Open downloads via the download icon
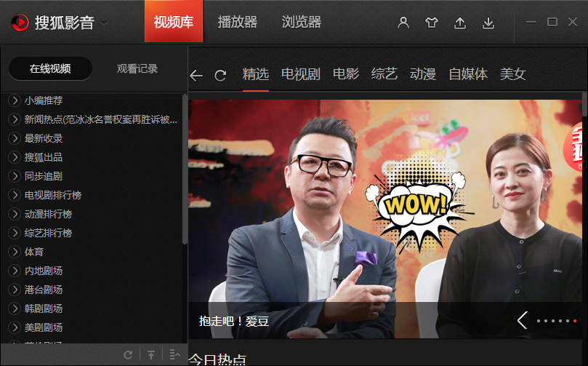This screenshot has width=588, height=366. [488, 23]
